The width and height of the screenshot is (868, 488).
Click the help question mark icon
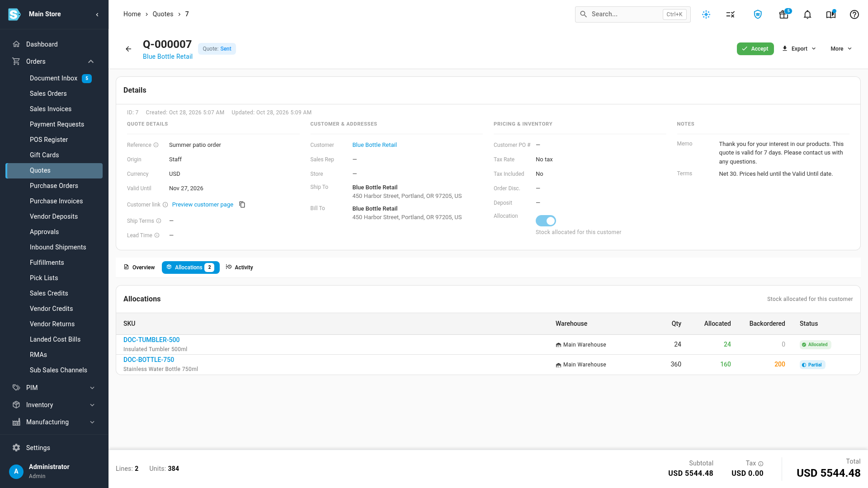pos(854,14)
